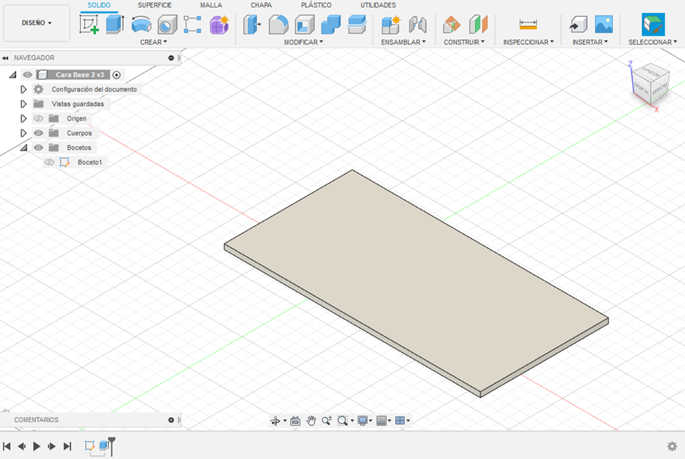
Task: Select the Insert Canvas image tool
Action: click(604, 24)
